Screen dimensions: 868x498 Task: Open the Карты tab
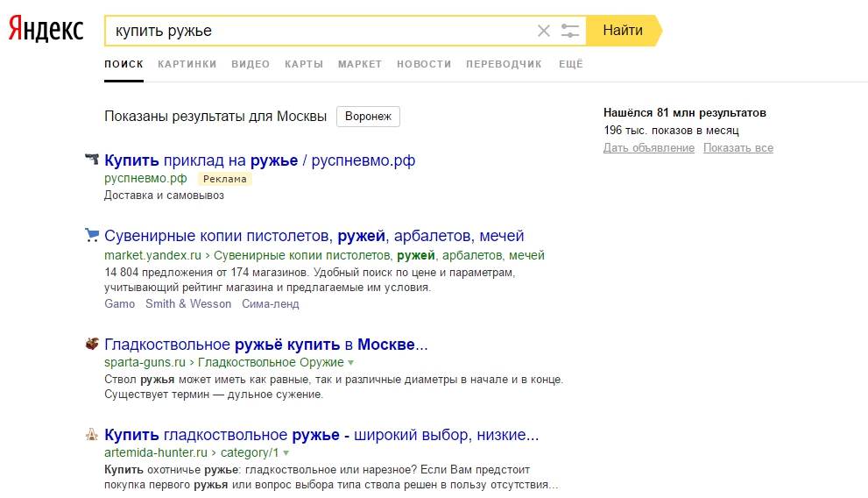point(304,64)
